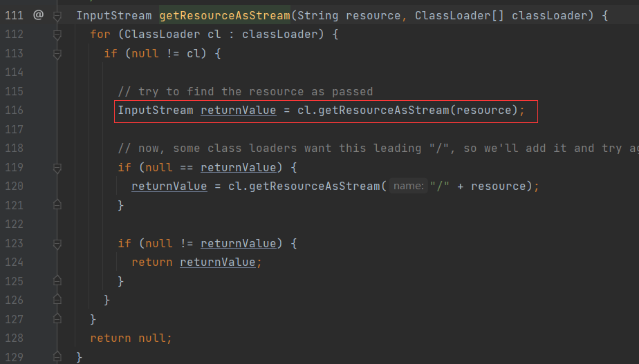Screen dimensions: 639x364
Task: Click fold end marker on line 127
Action: 57,319
